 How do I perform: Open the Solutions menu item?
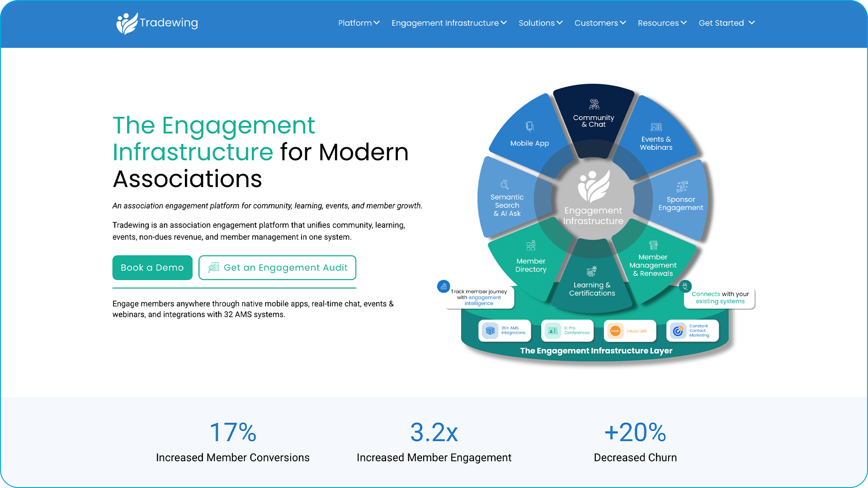click(x=540, y=23)
